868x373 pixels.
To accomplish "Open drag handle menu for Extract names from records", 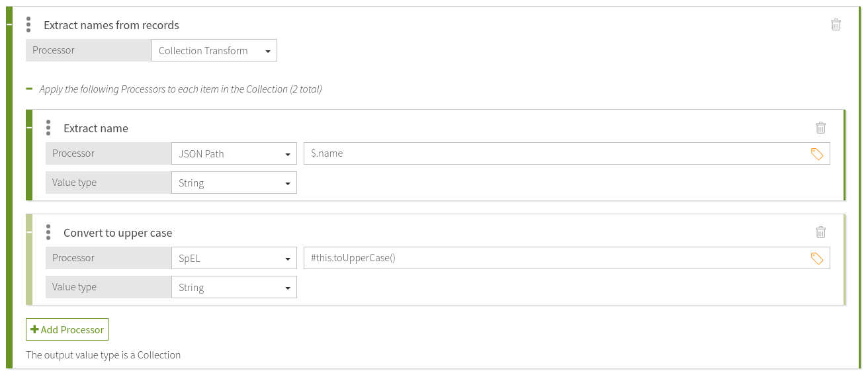I will (28, 25).
